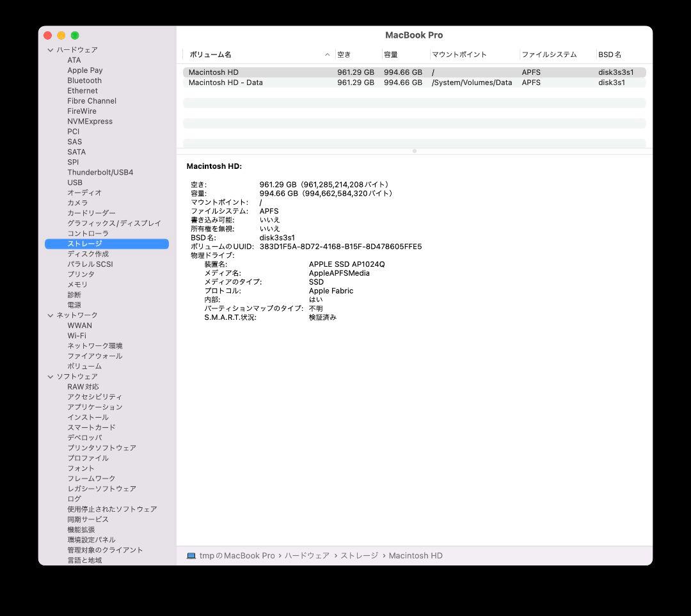The height and width of the screenshot is (616, 691).
Task: Click the sort chevron on ボリューム名
Action: [327, 54]
